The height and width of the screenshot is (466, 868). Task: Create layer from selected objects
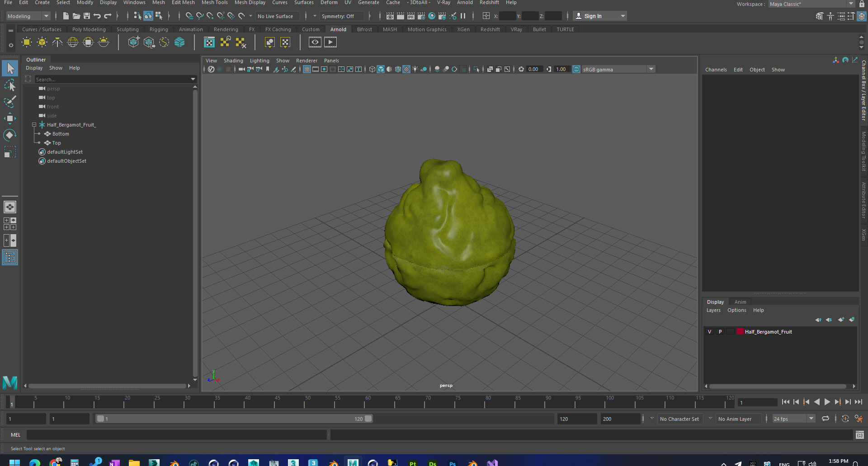[852, 320]
